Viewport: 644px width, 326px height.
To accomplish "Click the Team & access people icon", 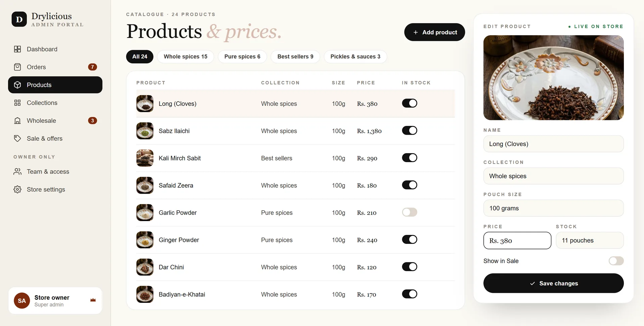I will coord(17,172).
